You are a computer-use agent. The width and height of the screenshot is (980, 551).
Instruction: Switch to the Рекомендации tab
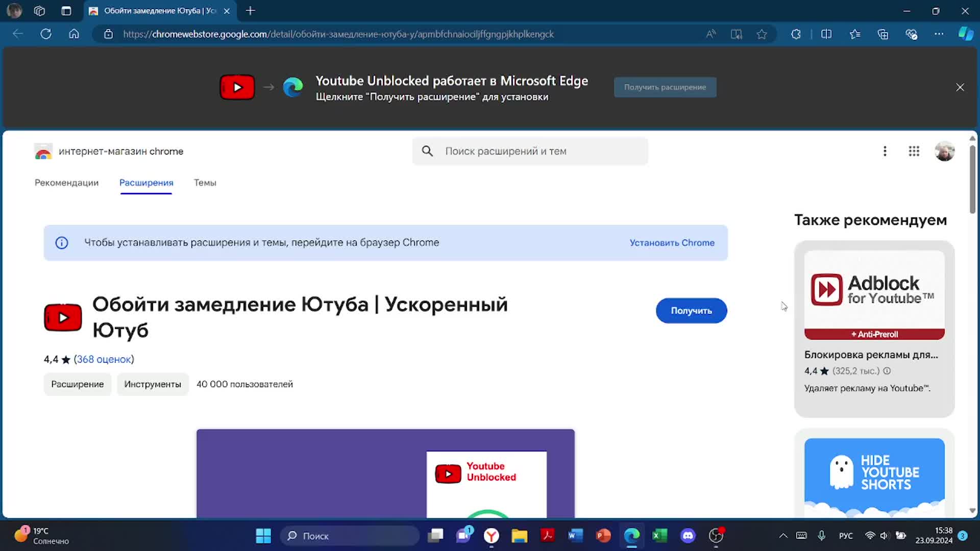tap(66, 183)
